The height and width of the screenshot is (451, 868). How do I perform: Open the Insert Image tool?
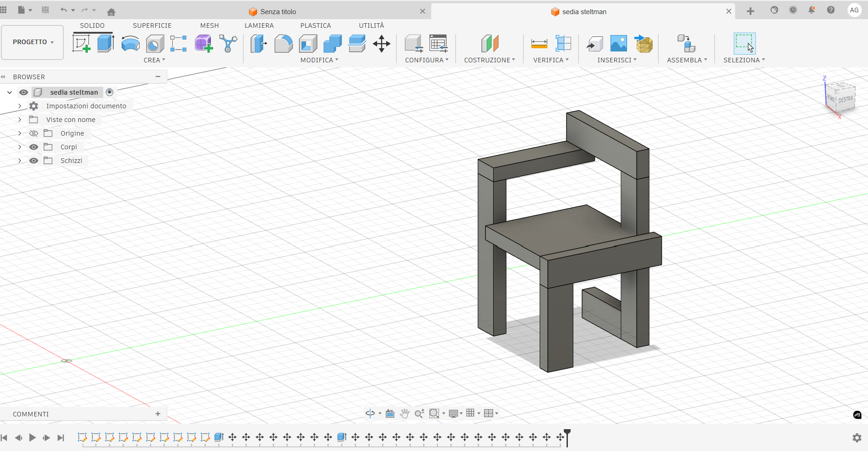pos(618,44)
